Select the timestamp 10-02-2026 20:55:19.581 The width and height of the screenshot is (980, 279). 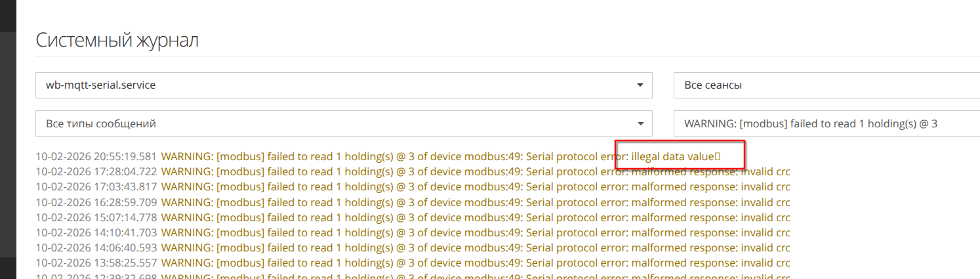tap(96, 156)
